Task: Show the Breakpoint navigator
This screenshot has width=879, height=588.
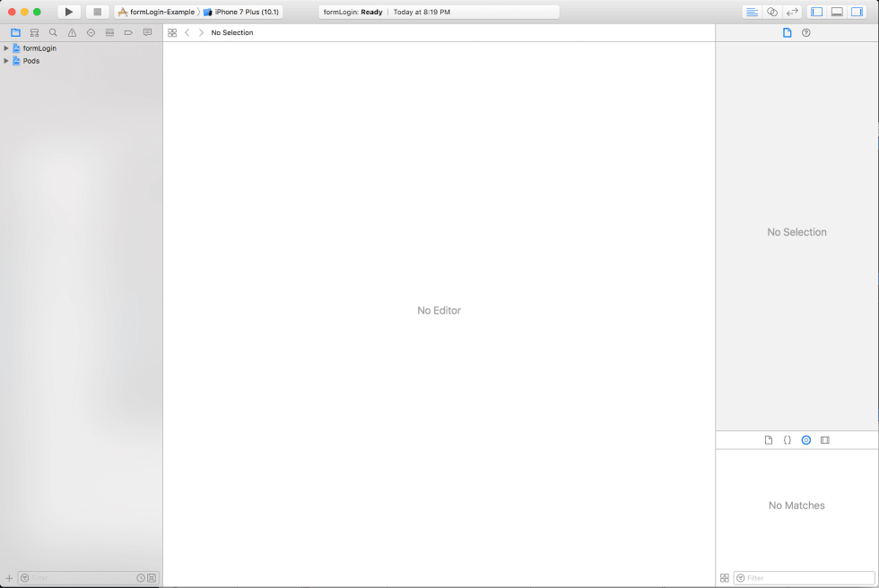Action: point(128,32)
